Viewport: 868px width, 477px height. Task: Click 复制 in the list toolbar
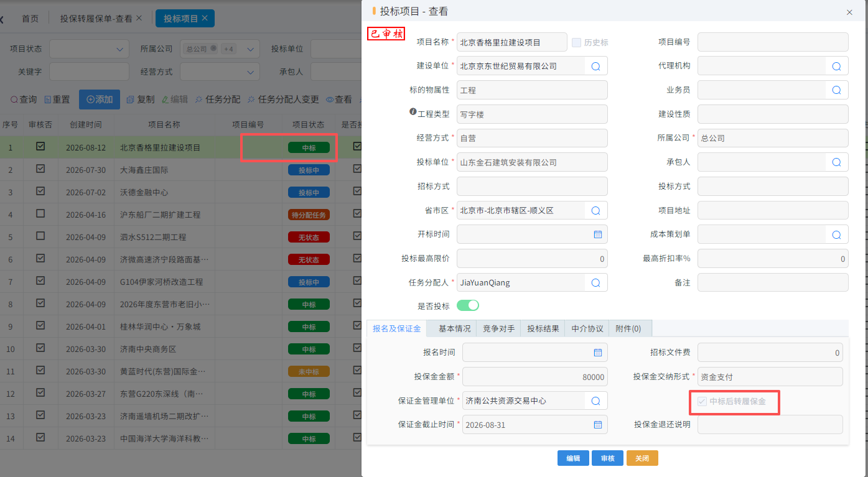tap(141, 100)
